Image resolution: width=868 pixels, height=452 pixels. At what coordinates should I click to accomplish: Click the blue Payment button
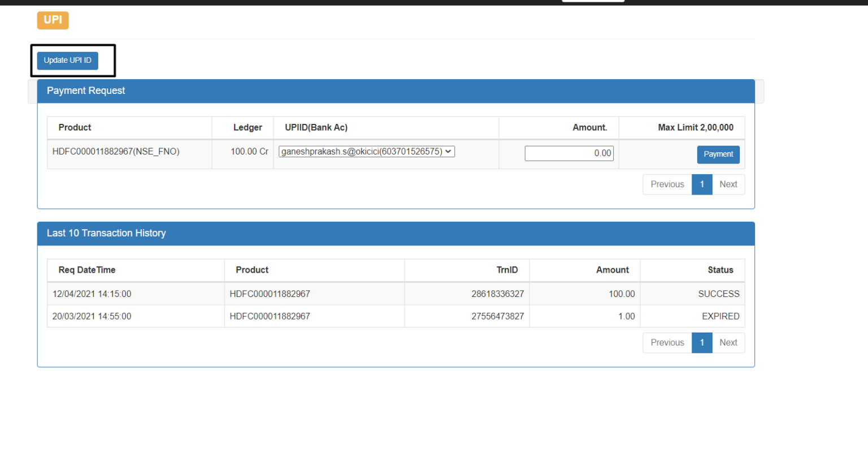pyautogui.click(x=718, y=154)
